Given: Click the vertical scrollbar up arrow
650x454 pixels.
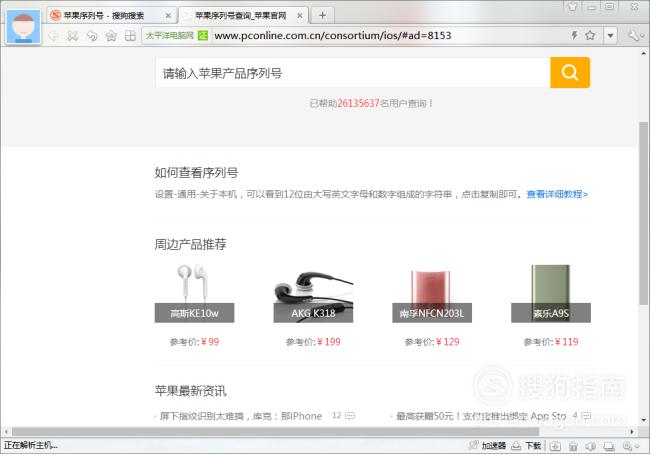Looking at the screenshot, I should point(643,53).
